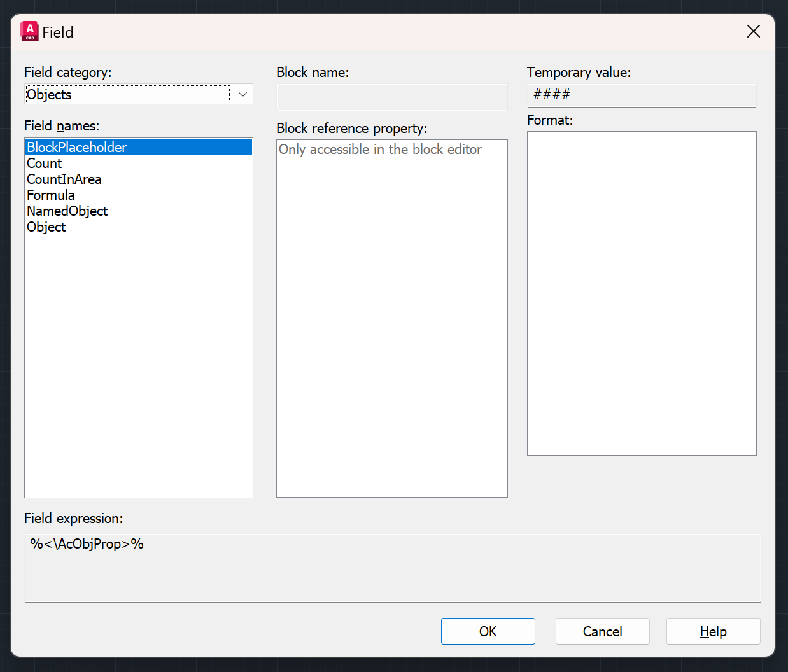Select NamedObject field name
788x672 pixels.
point(67,211)
